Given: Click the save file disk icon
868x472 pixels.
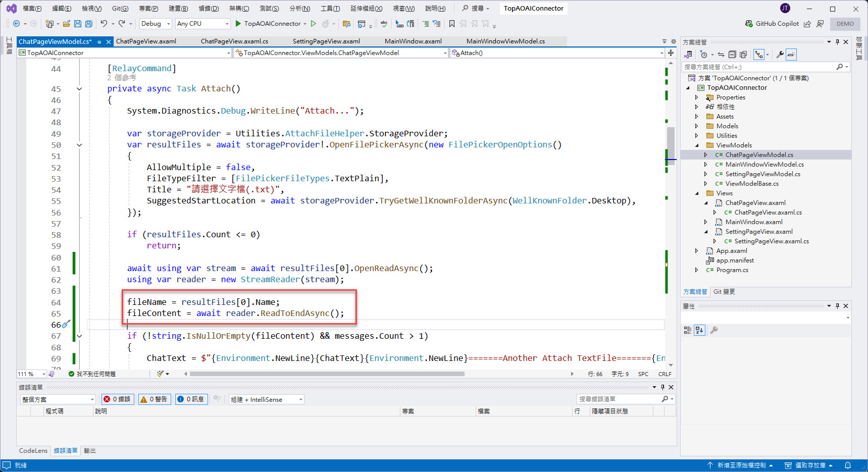Looking at the screenshot, I should tap(78, 24).
